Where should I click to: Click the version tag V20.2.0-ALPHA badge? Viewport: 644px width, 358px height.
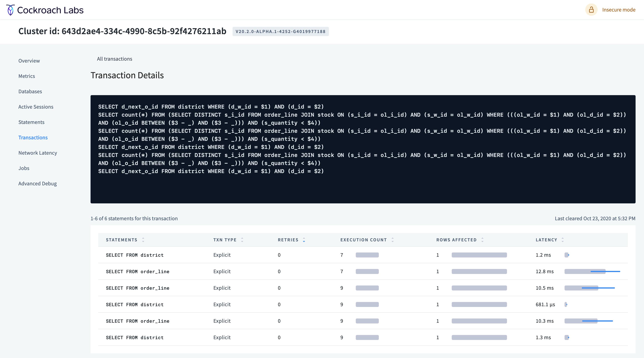pyautogui.click(x=280, y=31)
